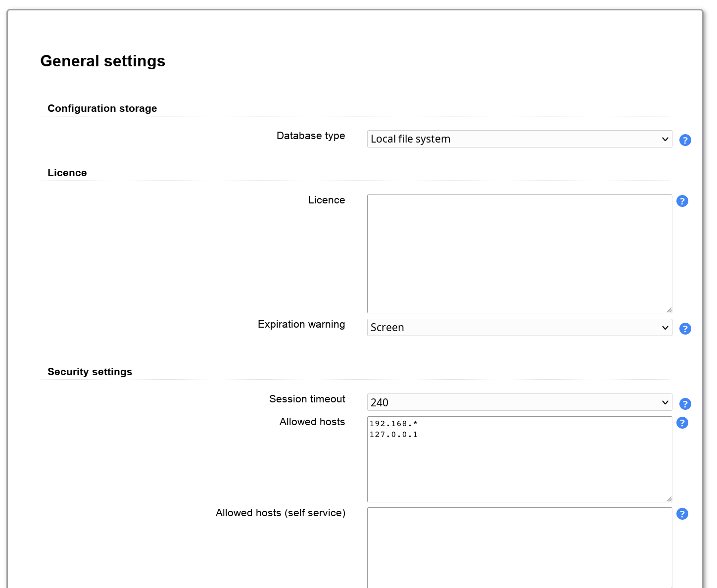Show help for Expiration warning
The width and height of the screenshot is (717, 588).
685,329
